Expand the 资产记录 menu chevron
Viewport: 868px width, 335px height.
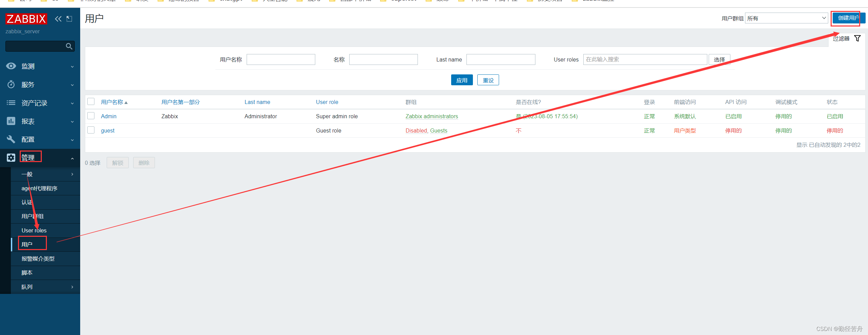72,103
